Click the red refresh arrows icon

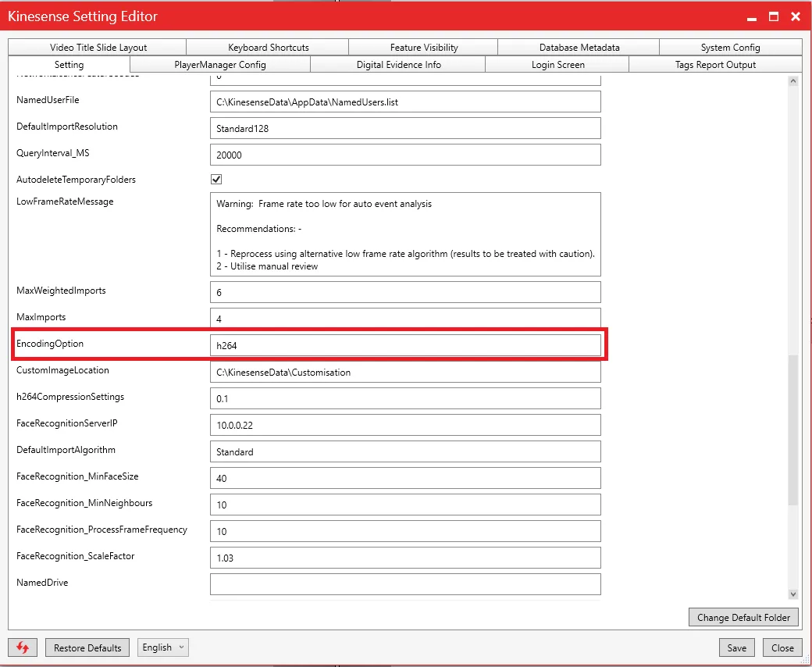[x=23, y=647]
